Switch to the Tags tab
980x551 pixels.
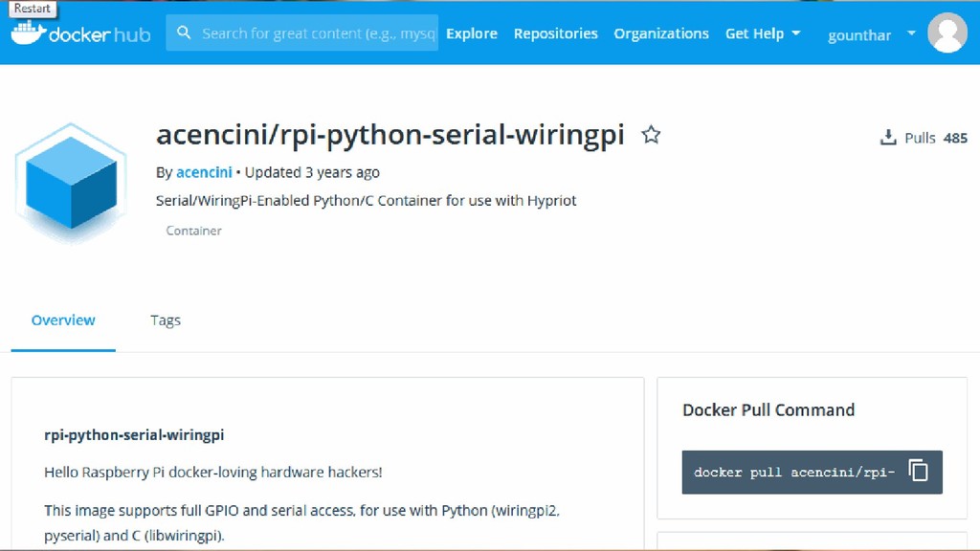166,320
